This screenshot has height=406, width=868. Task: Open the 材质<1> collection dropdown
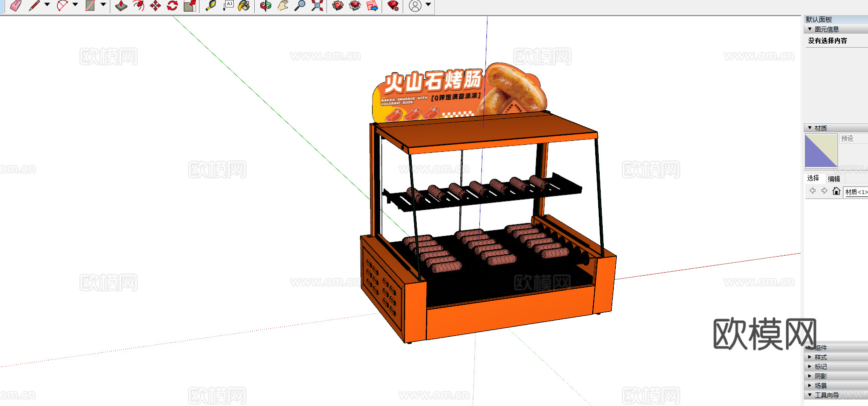856,192
